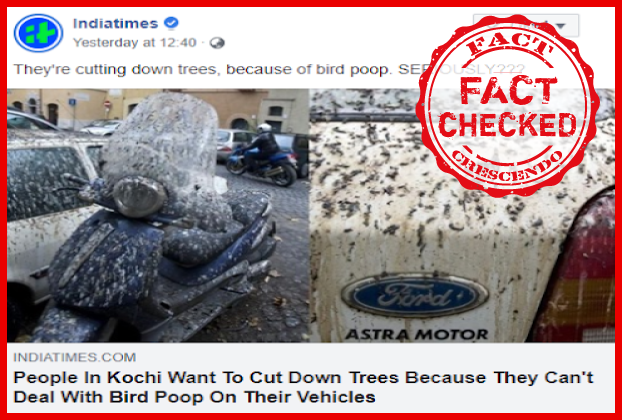
Task: Click the blue Ford oval logo
Action: [x=415, y=295]
